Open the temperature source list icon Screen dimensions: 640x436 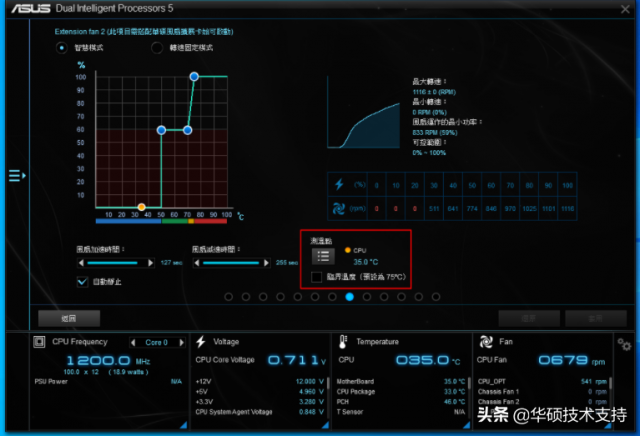323,256
